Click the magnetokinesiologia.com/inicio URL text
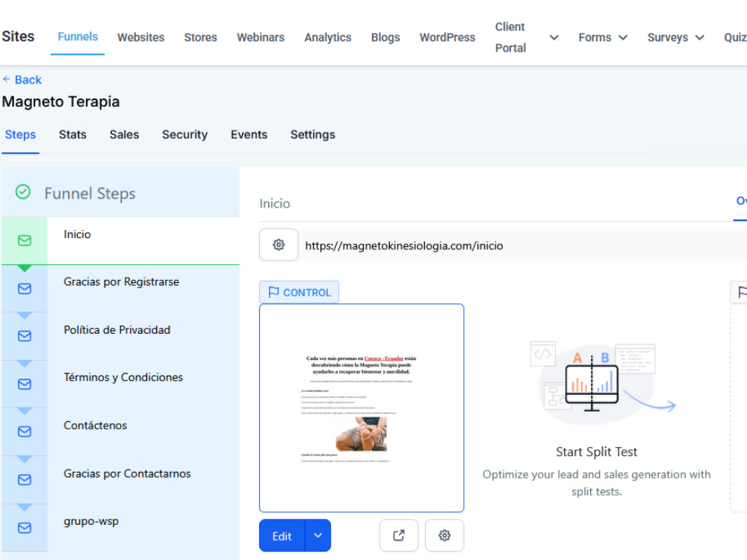 tap(404, 246)
